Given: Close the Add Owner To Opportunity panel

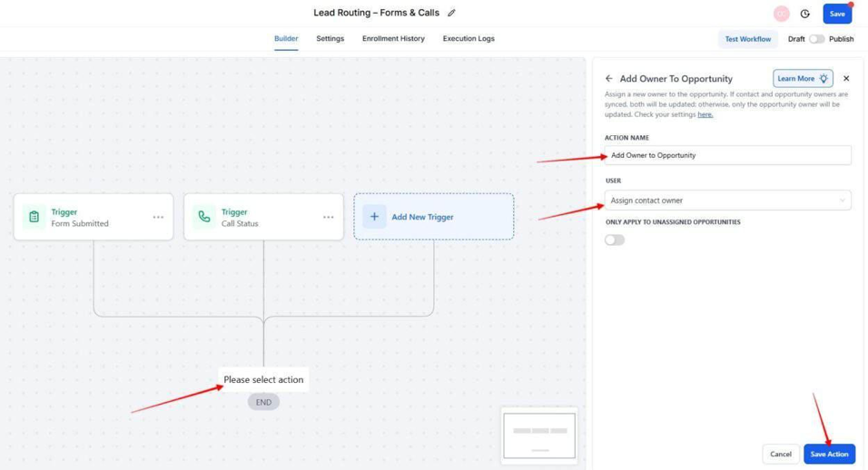Looking at the screenshot, I should coord(846,79).
